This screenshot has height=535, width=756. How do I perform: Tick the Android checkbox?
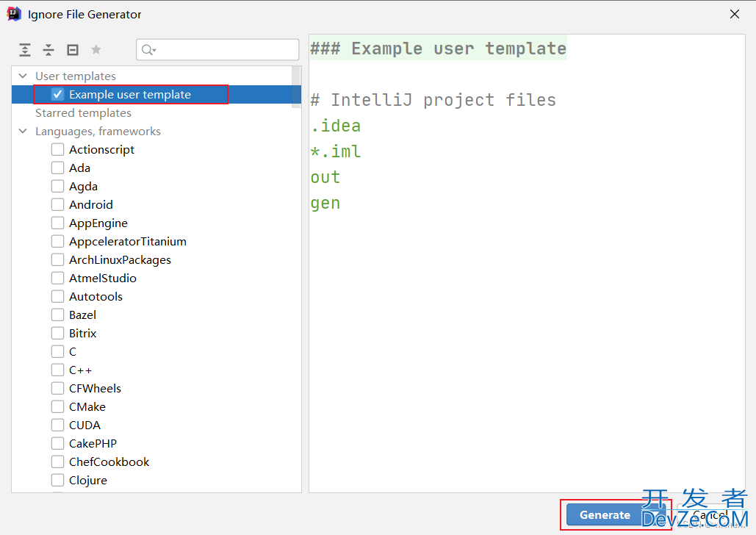click(x=57, y=204)
